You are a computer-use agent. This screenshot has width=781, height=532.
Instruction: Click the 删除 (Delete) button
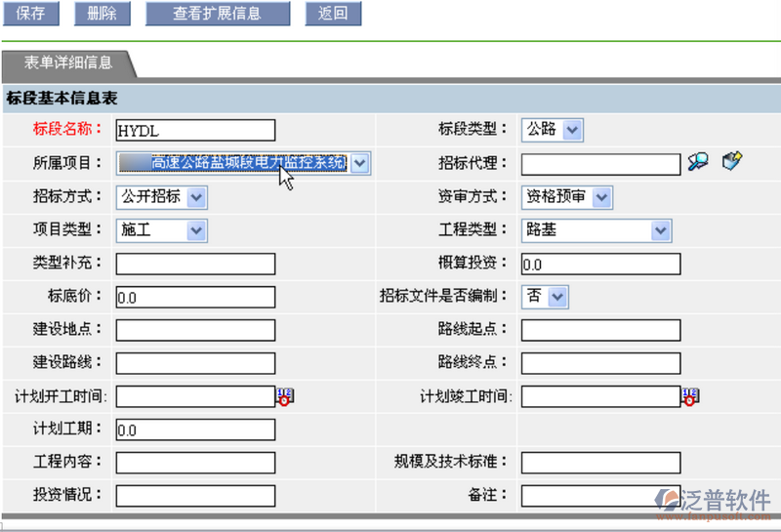[103, 13]
